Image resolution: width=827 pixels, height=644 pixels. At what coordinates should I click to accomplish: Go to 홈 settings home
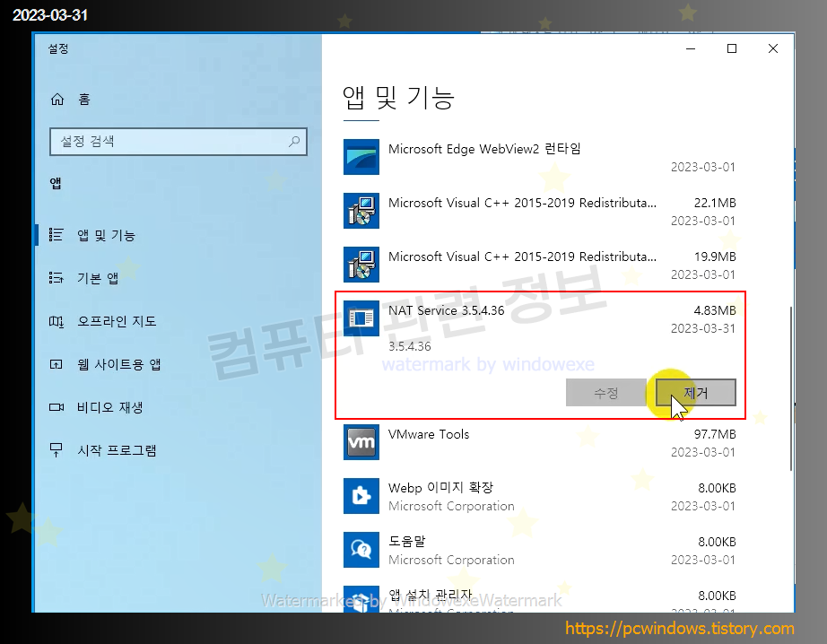[178, 100]
